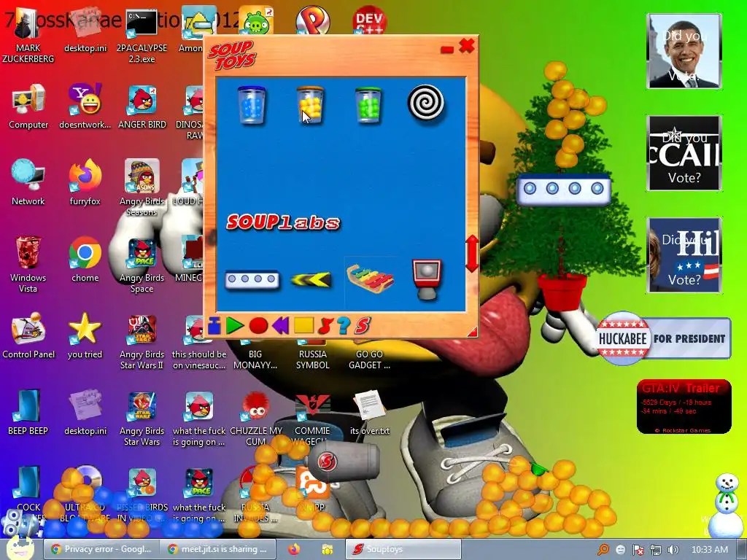Open the doesntwork Yahoo messenger icon

pos(85,106)
